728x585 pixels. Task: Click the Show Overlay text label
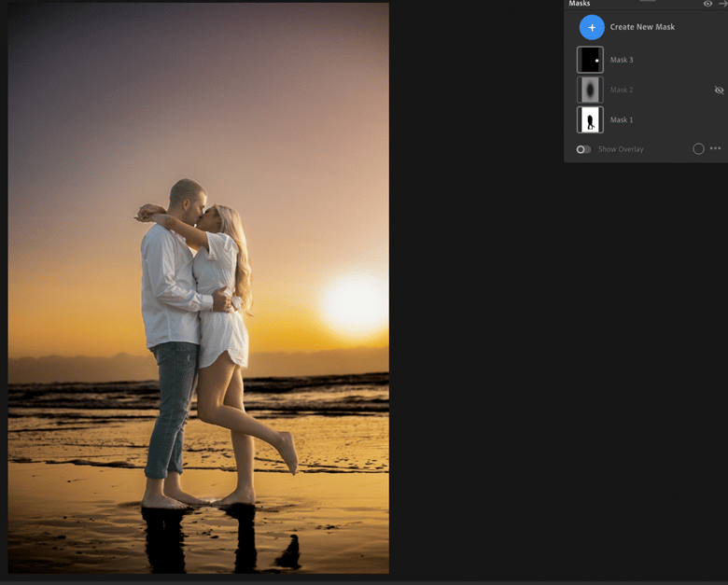[x=621, y=149]
